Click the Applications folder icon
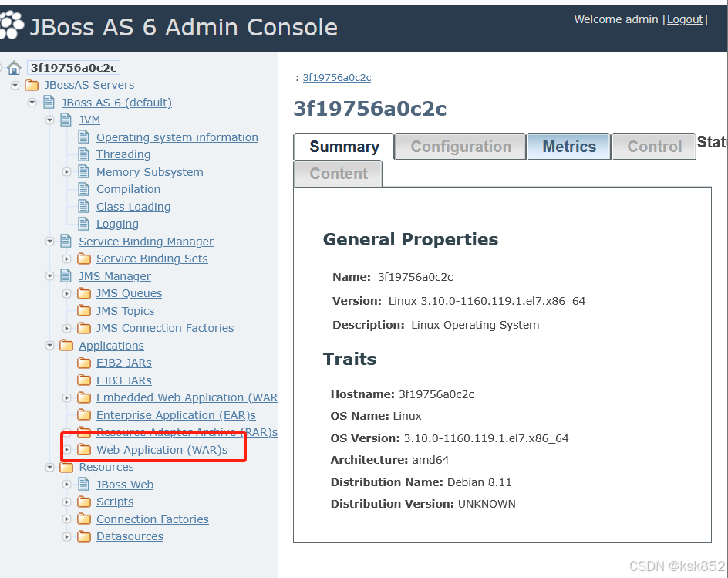The height and width of the screenshot is (578, 728). 66,345
